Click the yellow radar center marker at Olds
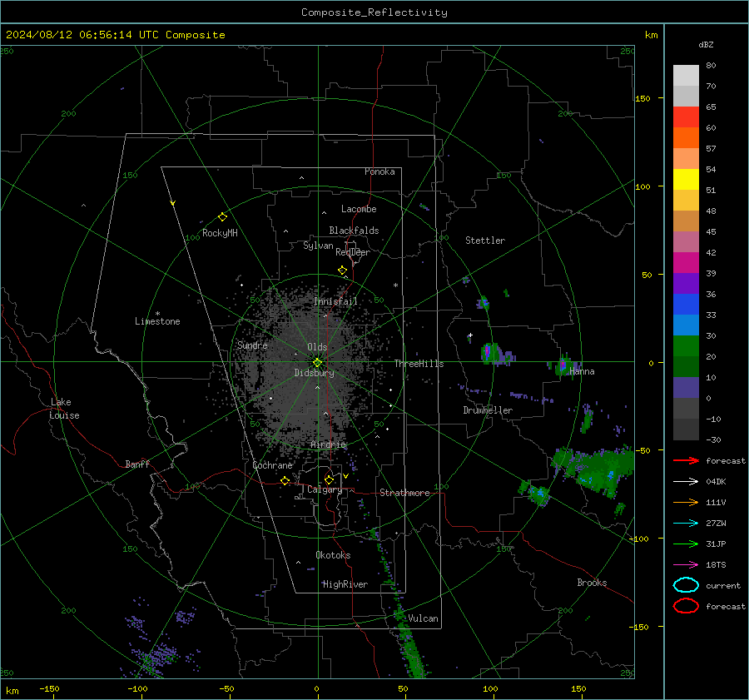The image size is (749, 700). [x=317, y=363]
